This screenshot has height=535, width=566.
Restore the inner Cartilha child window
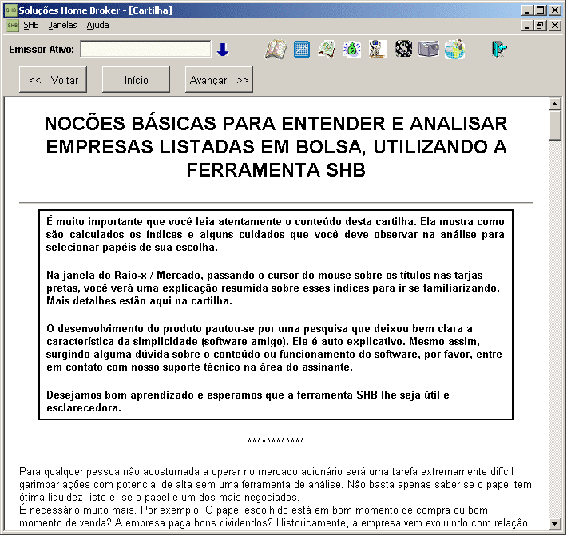point(540,26)
